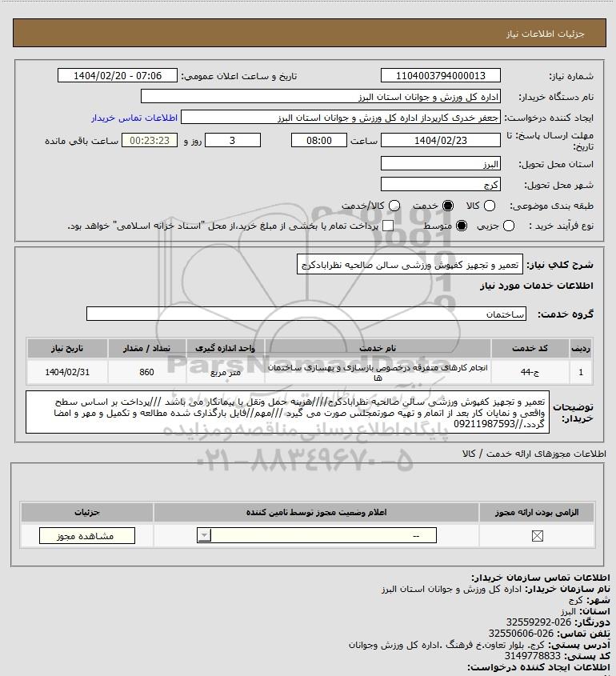Click service code cell ج-44
616x676 pixels.
530,372
